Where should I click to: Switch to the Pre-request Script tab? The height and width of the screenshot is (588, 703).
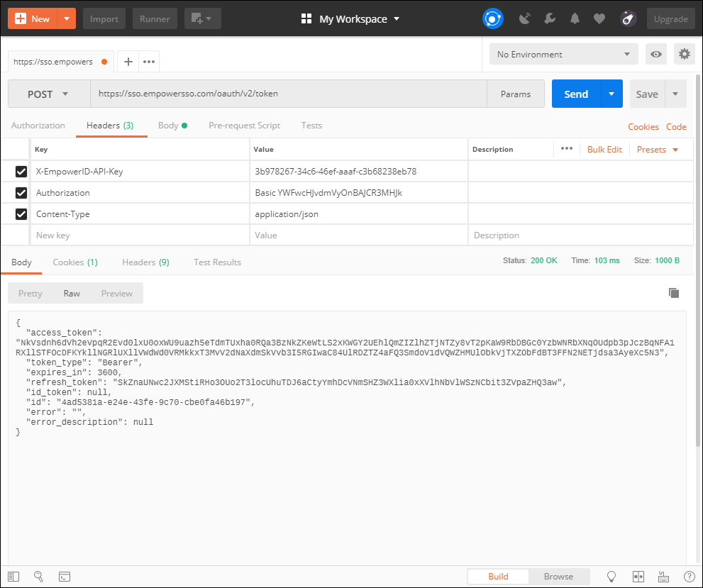pyautogui.click(x=244, y=126)
